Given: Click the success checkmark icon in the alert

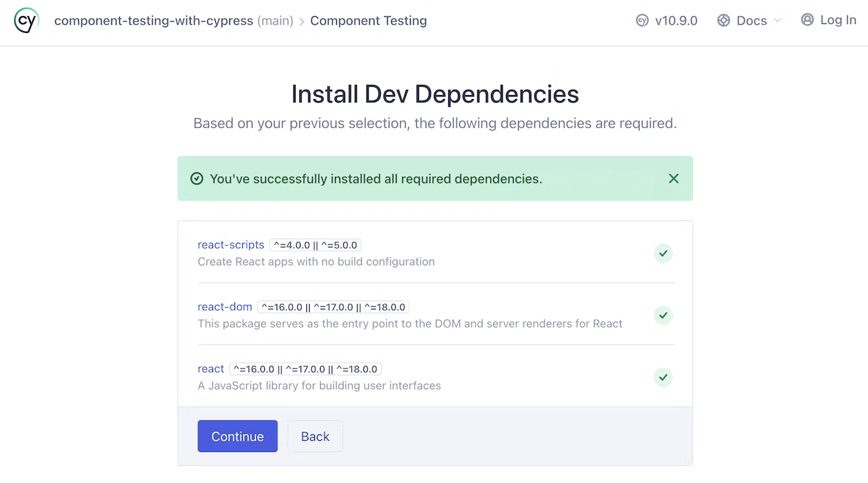Looking at the screenshot, I should (x=197, y=179).
